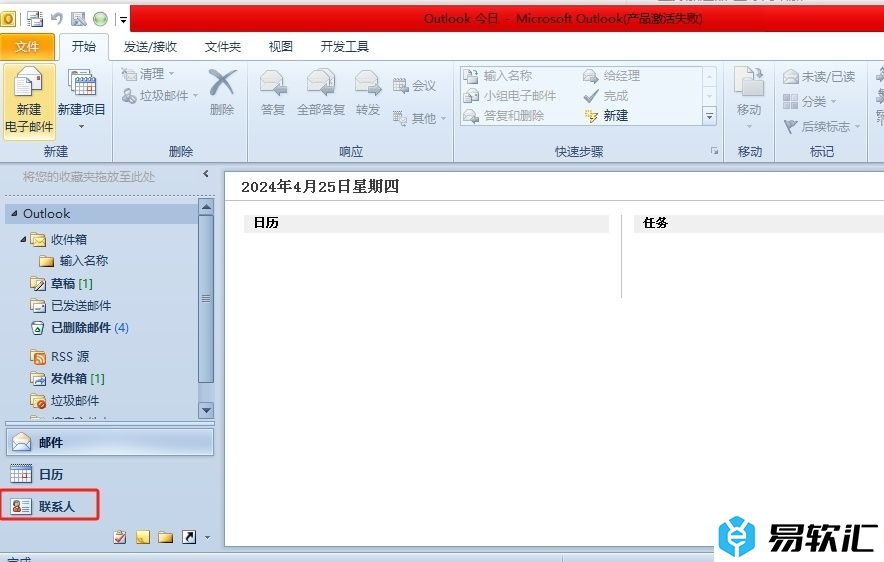Screen dimensions: 884x562
Task: Click the New E-mail (新建电子邮件) button
Action: pos(29,100)
